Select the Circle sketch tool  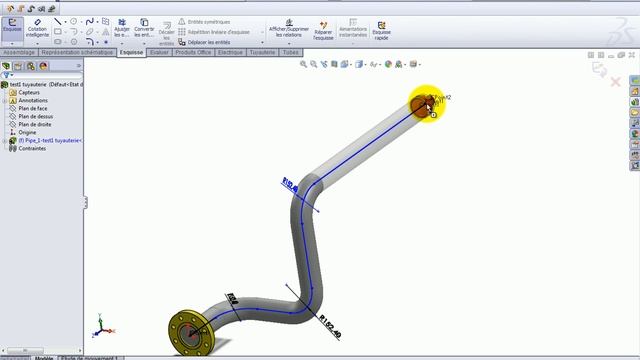tap(73, 21)
